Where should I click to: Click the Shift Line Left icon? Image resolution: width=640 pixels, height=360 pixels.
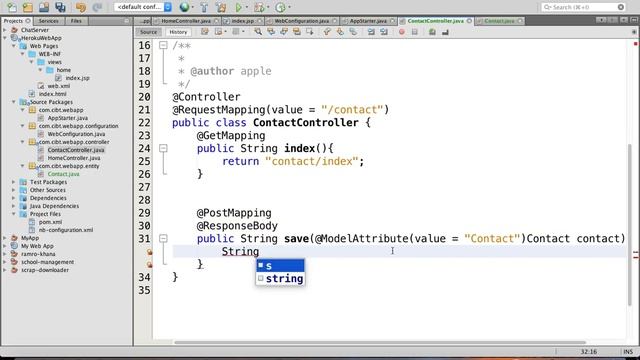tap(371, 32)
